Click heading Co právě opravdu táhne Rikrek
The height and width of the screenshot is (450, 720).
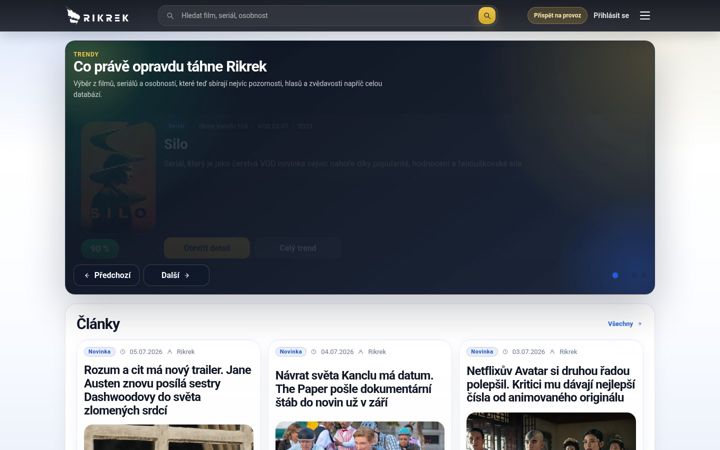170,67
